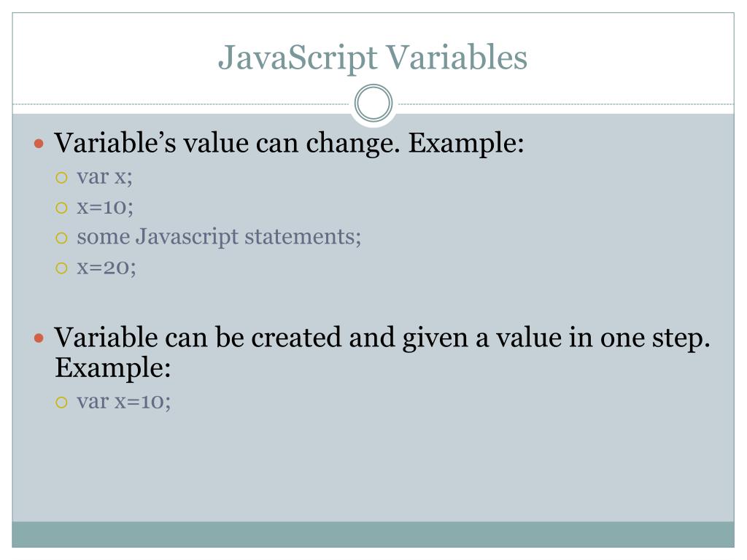This screenshot has height=560, width=747.
Task: Click the word "Variables" in the title
Action: 456,58
